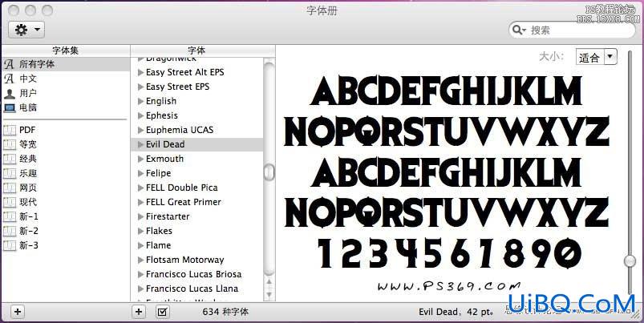Click the font list scrollbar thumb

[269, 172]
